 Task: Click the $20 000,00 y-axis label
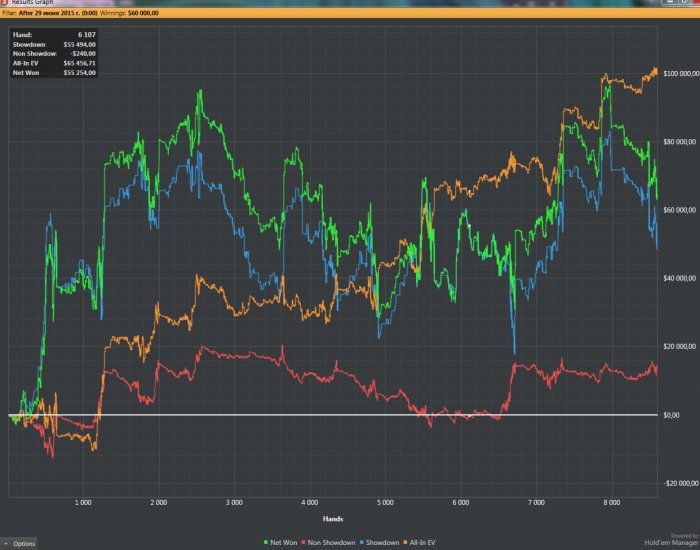click(x=680, y=346)
